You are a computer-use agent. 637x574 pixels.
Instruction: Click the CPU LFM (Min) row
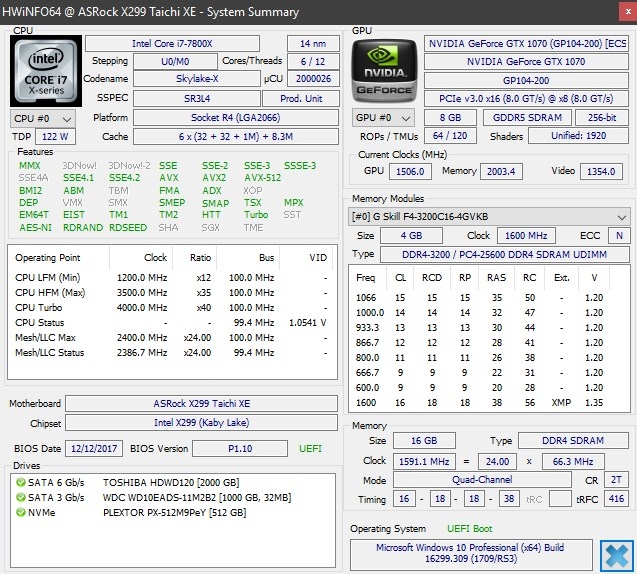pyautogui.click(x=171, y=277)
